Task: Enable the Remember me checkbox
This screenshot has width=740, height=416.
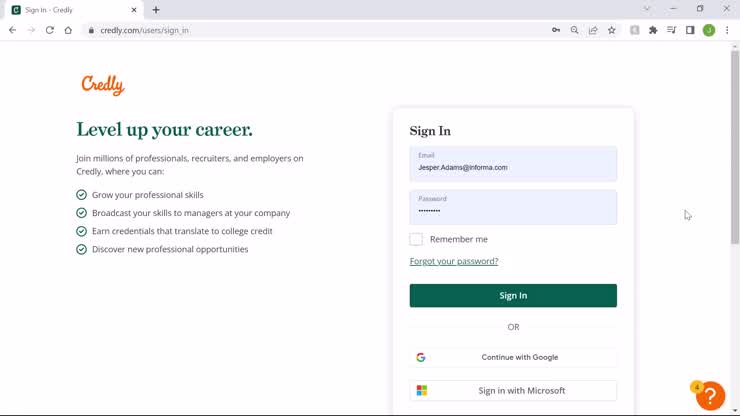Action: [x=416, y=239]
